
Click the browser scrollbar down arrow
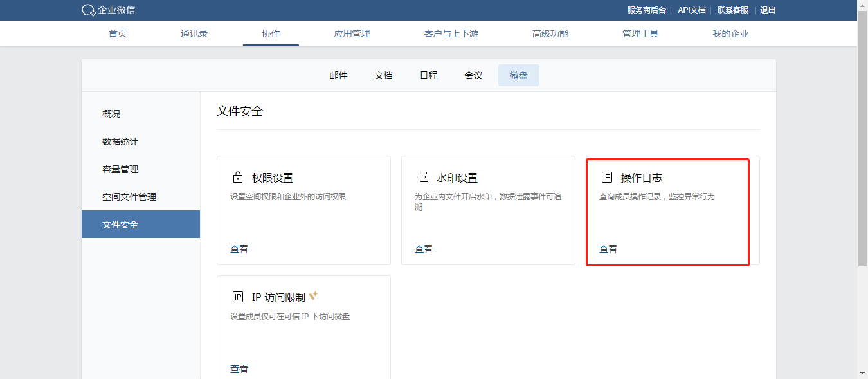coord(863,373)
